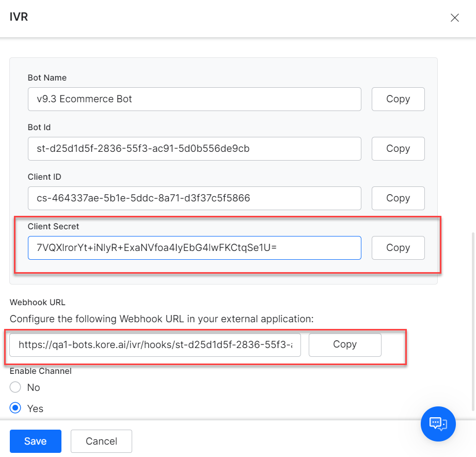Click the IVR dialog title
Screen dimensions: 476x457
point(19,17)
